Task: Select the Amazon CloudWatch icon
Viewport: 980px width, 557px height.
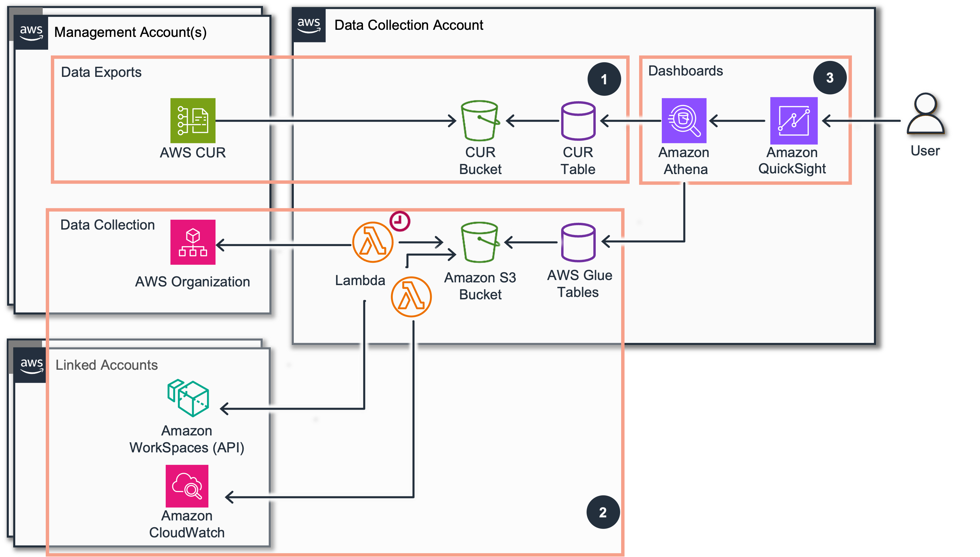Action: (x=187, y=486)
